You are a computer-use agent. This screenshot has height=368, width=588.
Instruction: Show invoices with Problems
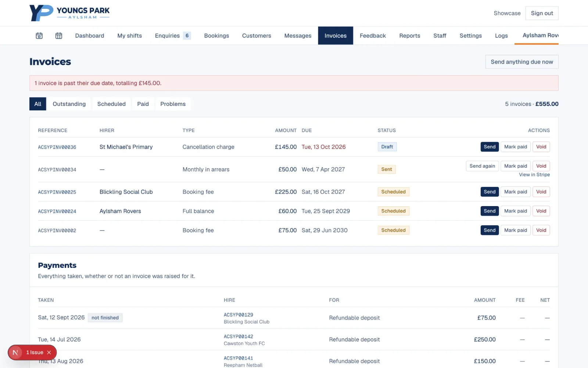173,104
